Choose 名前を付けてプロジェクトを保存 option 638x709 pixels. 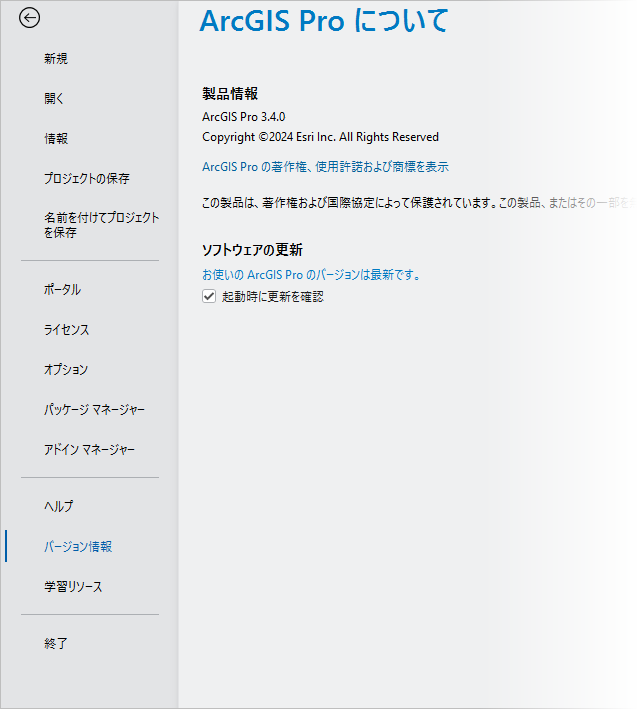point(100,225)
